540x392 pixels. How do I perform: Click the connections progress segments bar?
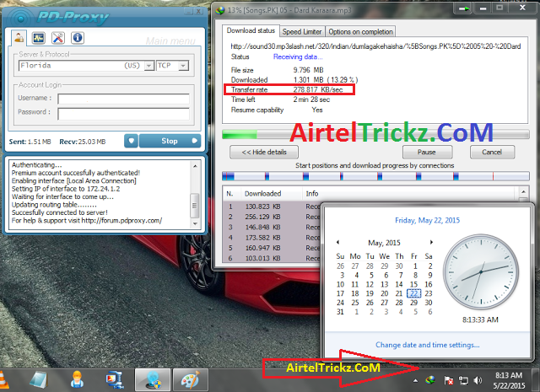(375, 176)
